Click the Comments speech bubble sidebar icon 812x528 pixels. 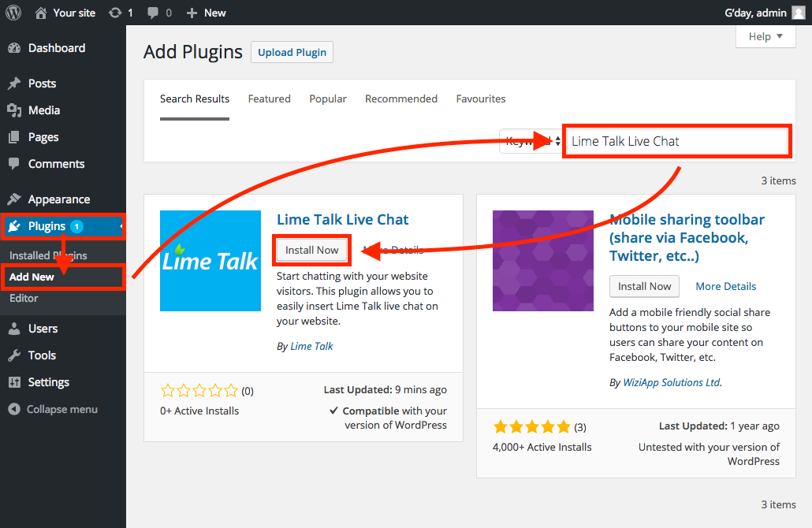tap(14, 164)
